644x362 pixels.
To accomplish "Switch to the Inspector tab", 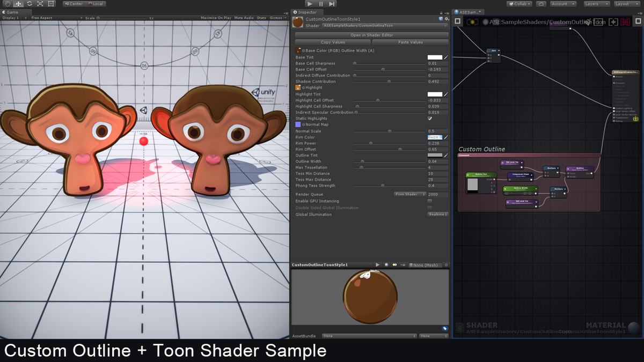I will (x=307, y=12).
